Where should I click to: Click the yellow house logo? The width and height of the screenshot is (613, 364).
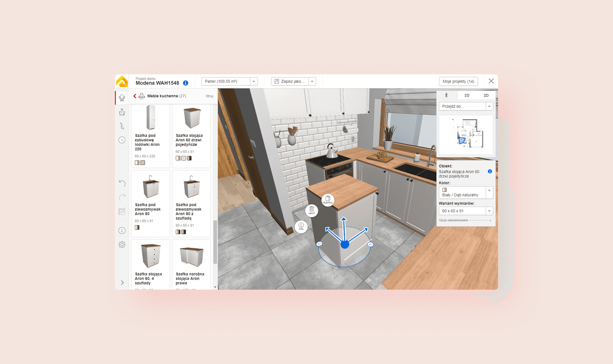click(122, 81)
